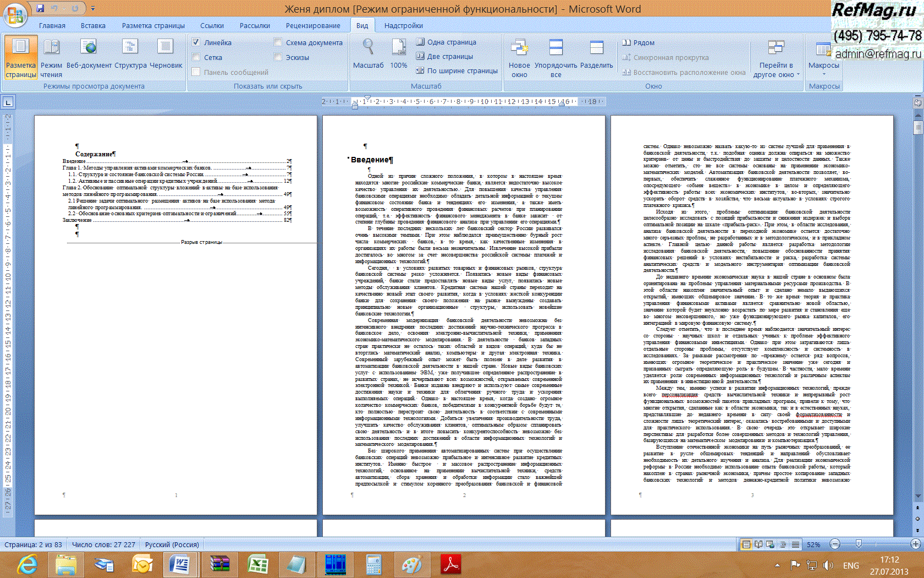This screenshot has width=924, height=578.
Task: Enable the Сетка checkbox
Action: point(196,57)
